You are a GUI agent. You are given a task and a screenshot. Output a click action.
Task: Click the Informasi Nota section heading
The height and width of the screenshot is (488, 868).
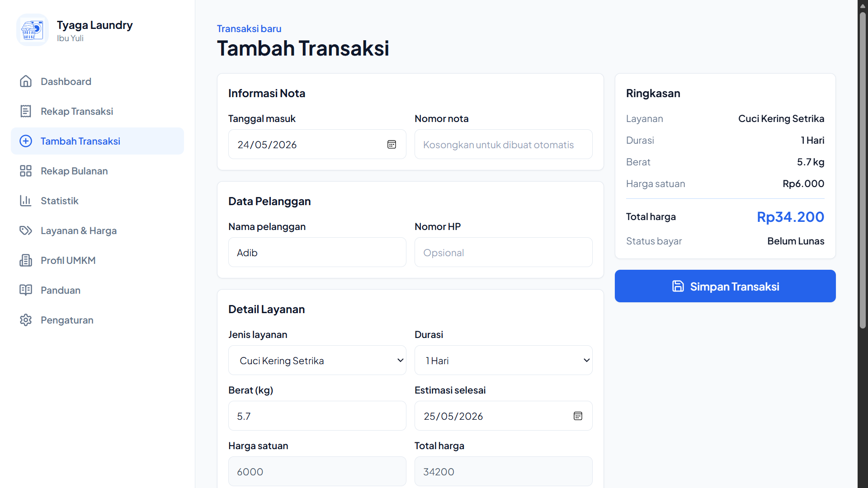click(267, 94)
